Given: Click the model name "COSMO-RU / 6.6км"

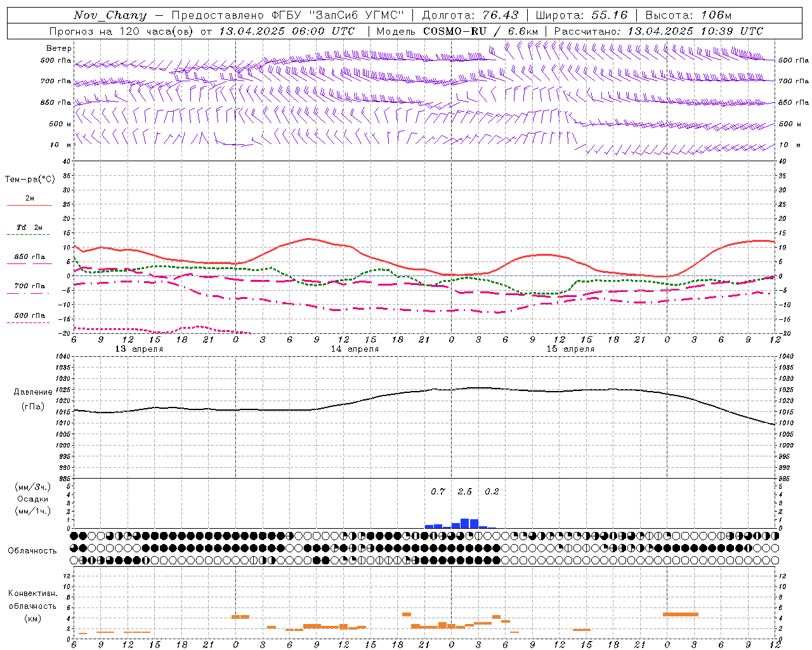Looking at the screenshot, I should 480,31.
